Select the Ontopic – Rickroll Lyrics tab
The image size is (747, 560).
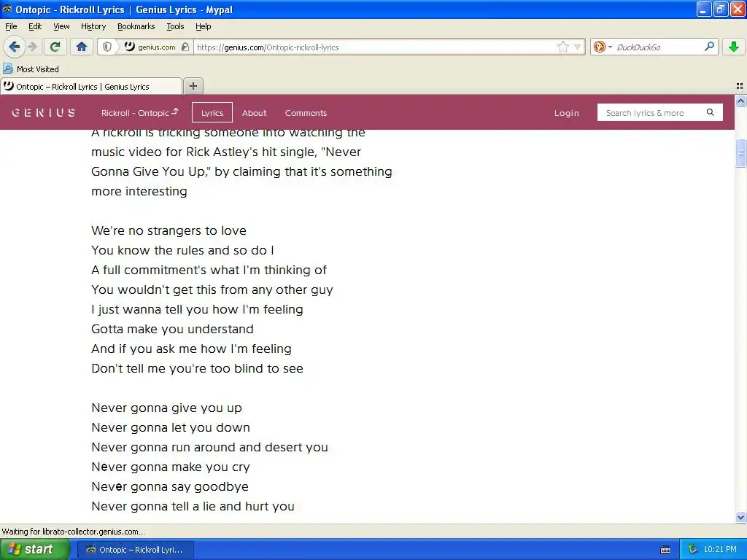(91, 86)
